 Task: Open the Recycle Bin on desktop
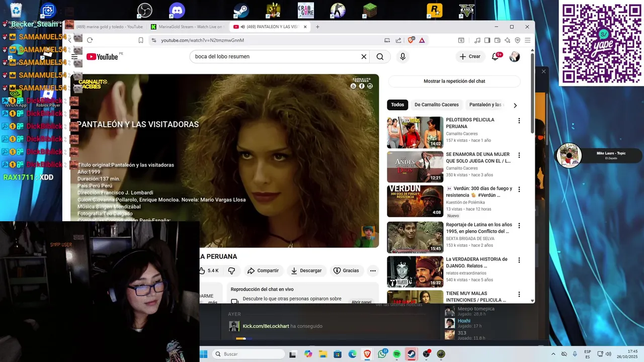pyautogui.click(x=16, y=11)
